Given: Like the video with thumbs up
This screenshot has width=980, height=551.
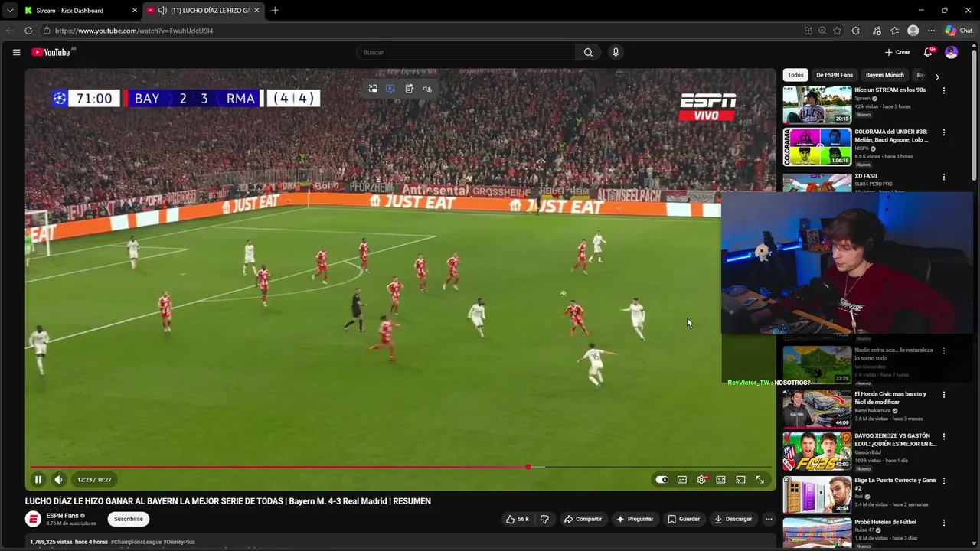Looking at the screenshot, I should (x=518, y=519).
